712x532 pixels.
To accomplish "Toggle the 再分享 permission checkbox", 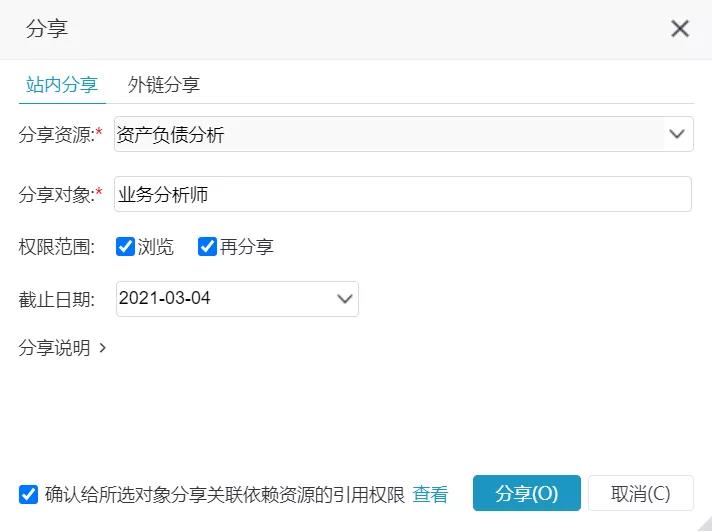I will pyautogui.click(x=207, y=247).
